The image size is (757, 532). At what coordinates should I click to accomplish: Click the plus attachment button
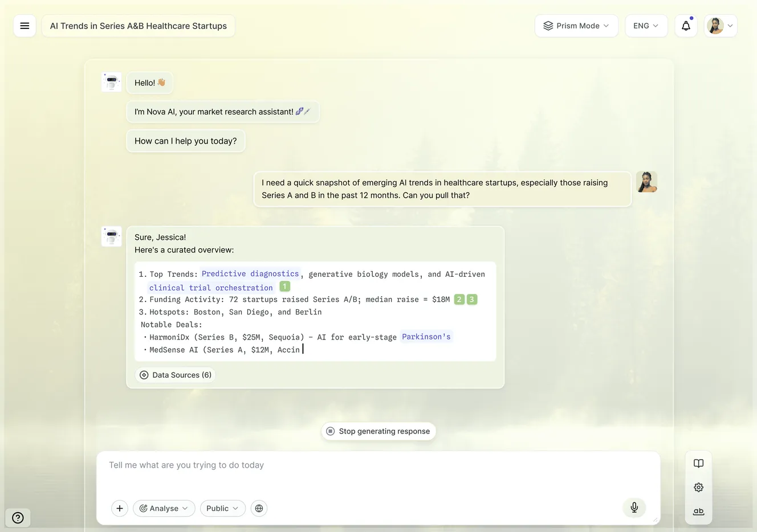tap(119, 508)
